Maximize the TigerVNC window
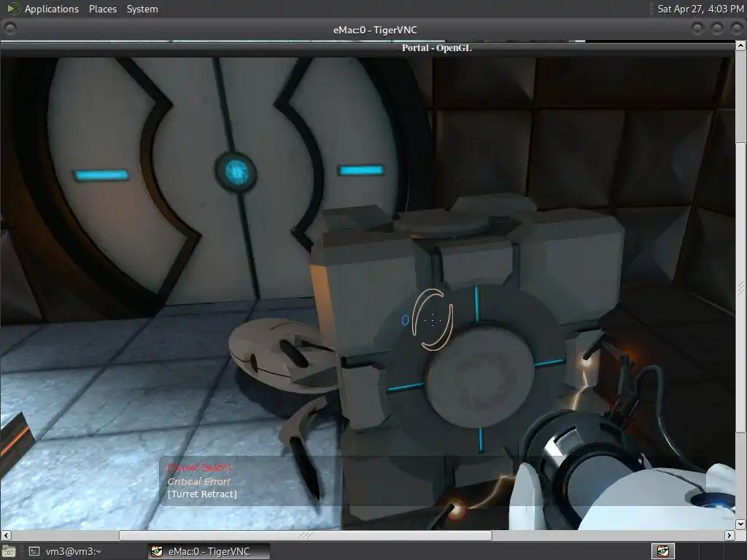This screenshot has width=747, height=560. 716,29
